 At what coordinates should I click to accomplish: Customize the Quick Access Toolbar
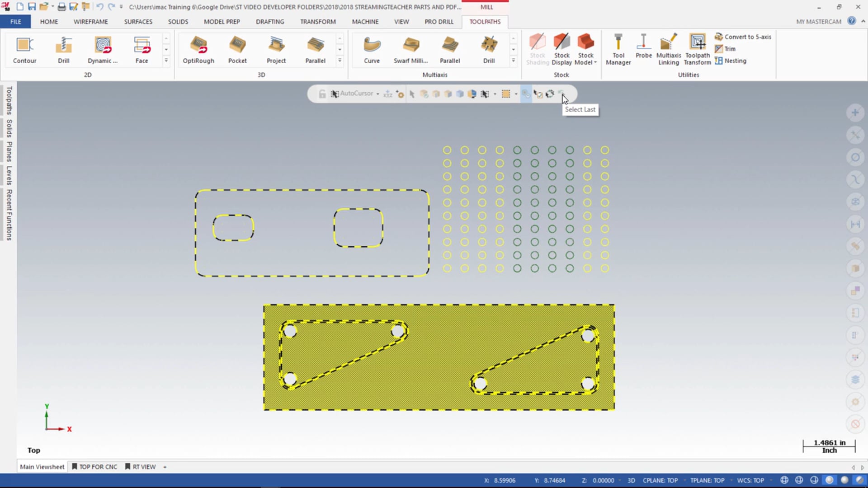pyautogui.click(x=121, y=7)
